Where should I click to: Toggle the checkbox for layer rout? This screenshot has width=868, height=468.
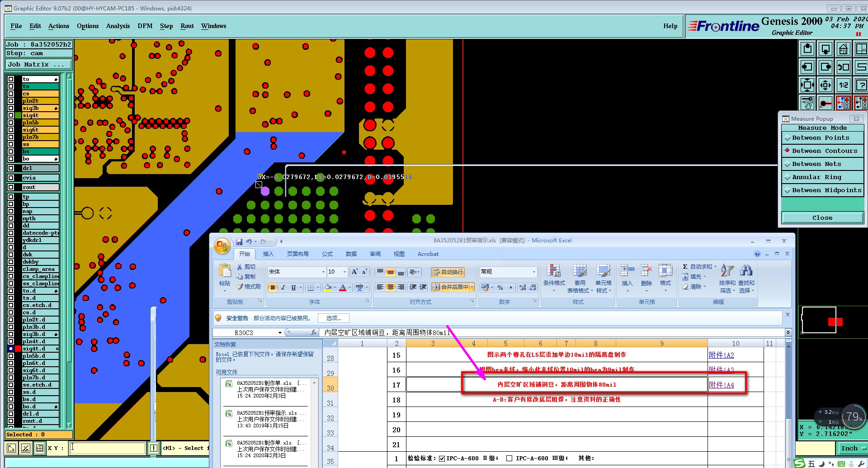(x=11, y=187)
